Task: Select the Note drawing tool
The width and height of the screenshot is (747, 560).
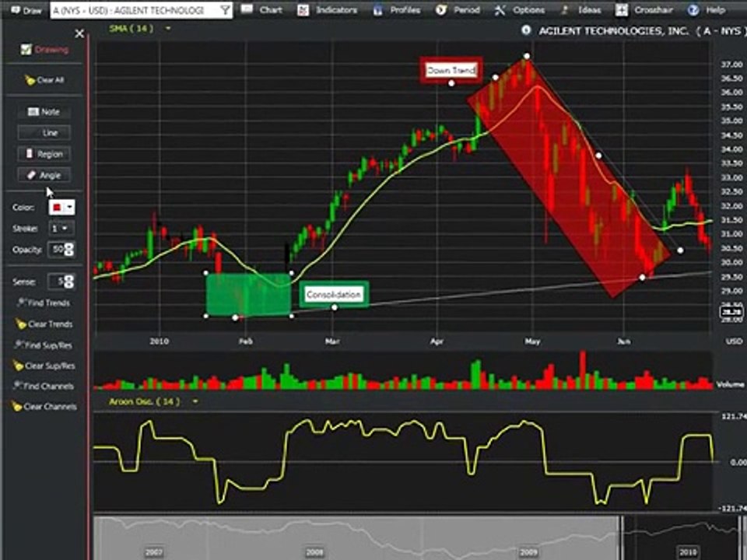Action: (x=44, y=112)
